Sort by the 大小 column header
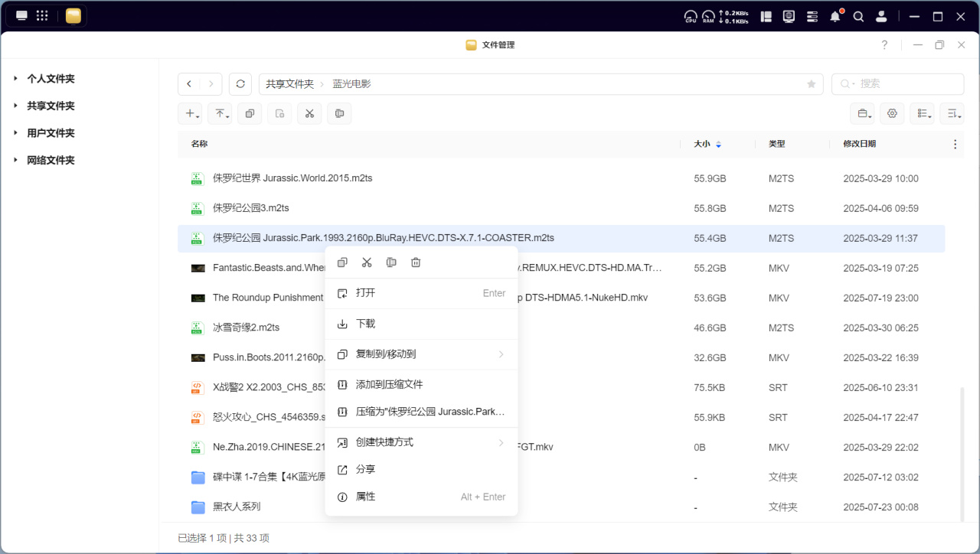 702,144
